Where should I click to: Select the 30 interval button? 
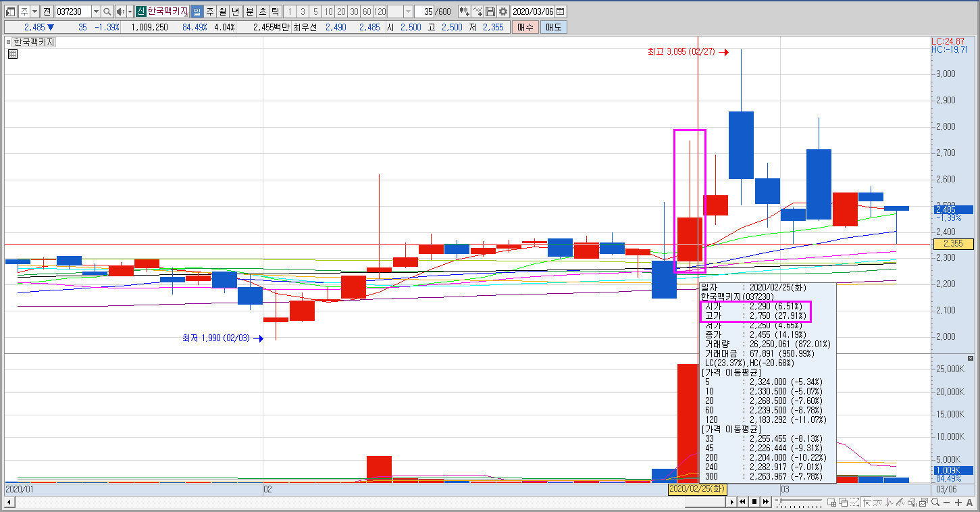[x=354, y=11]
